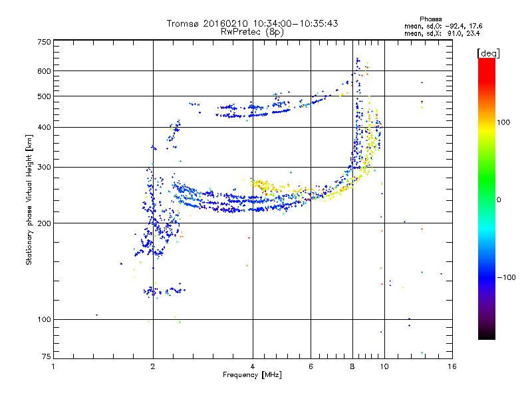Image resolution: width=532 pixels, height=399 pixels.
Task: Click the 'mean, sd,O: -92.4, 17.6' line
Action: click(x=443, y=26)
